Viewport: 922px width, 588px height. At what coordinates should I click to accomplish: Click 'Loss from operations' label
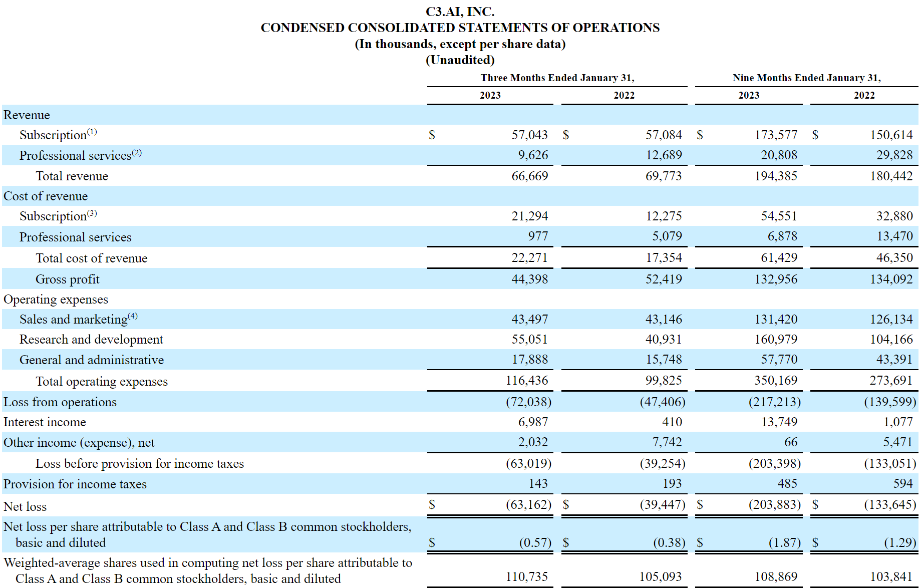(x=60, y=402)
